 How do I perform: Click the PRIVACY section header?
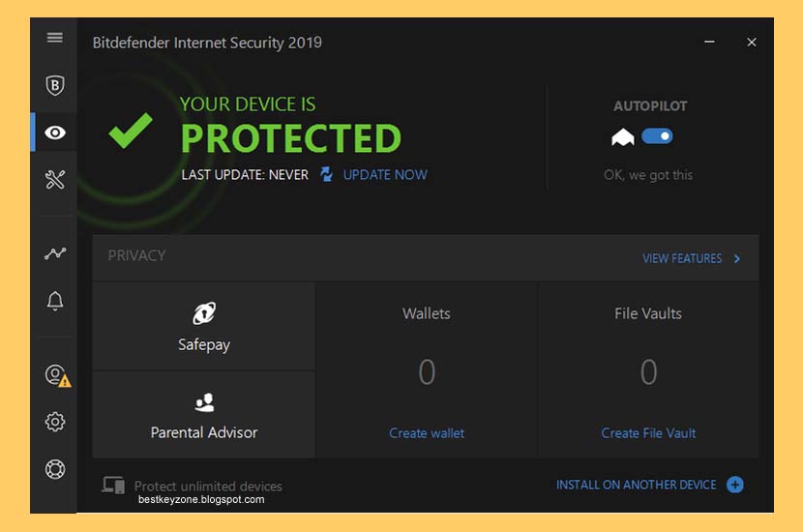coord(136,255)
